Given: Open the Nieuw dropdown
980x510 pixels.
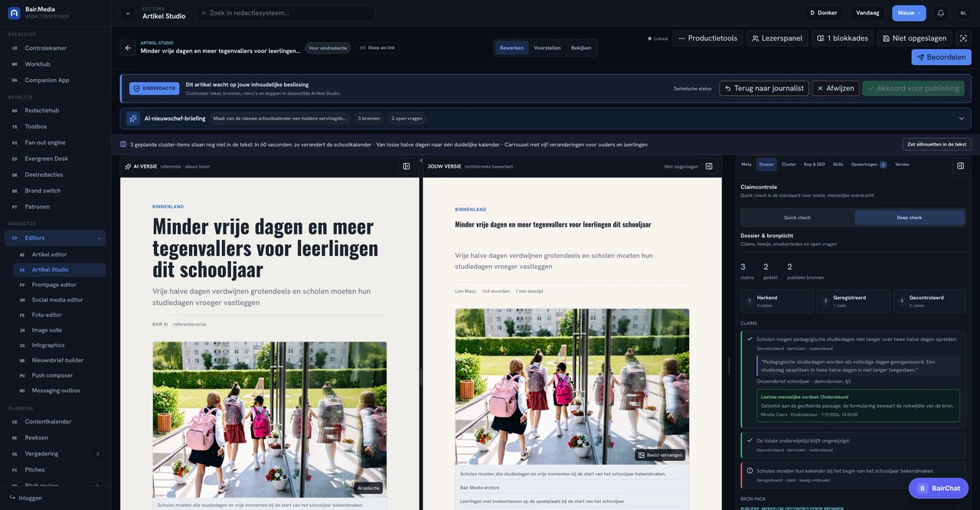Looking at the screenshot, I should tap(909, 13).
